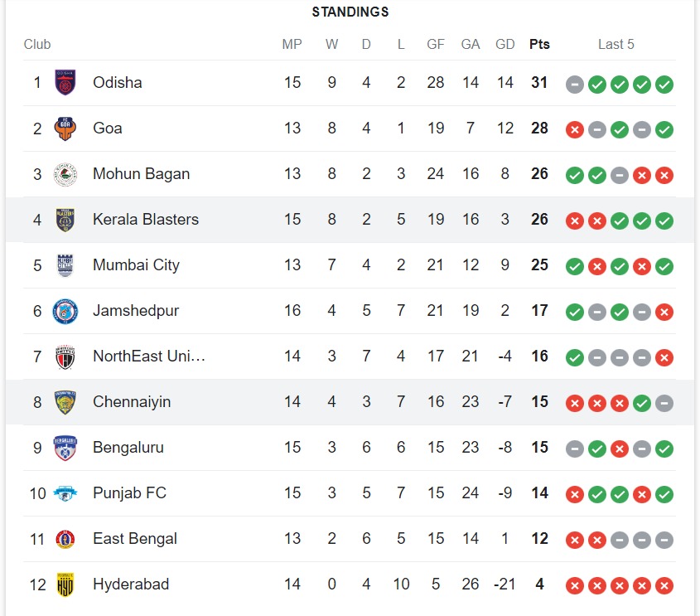Select the Mohun Bagan club logo
Screen dimensions: 700x616
click(x=65, y=174)
